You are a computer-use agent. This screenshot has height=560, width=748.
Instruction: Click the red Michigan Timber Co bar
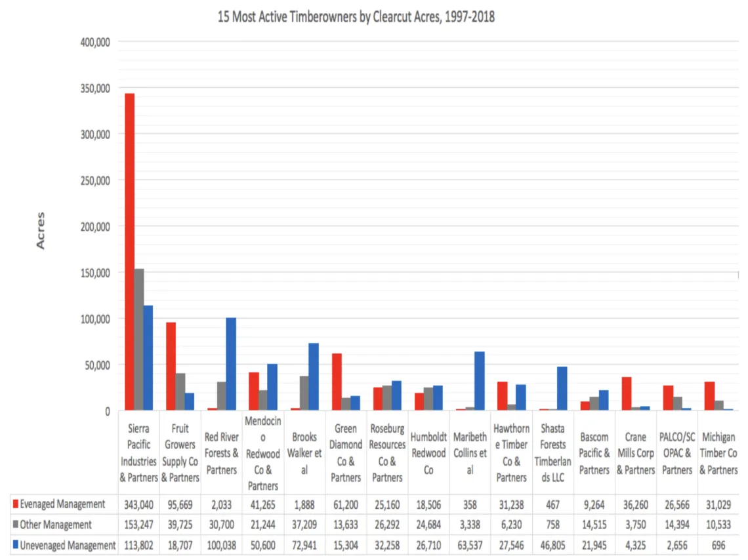click(709, 396)
